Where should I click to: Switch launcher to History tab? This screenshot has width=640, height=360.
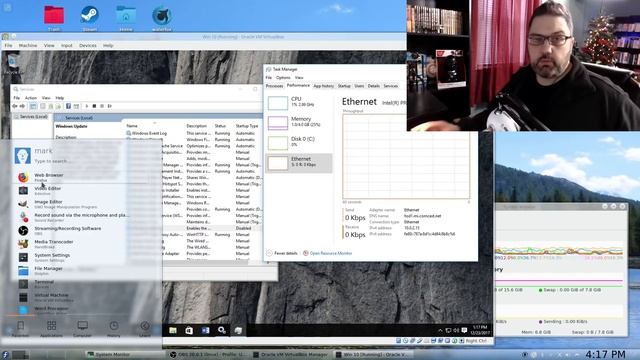coord(113,329)
